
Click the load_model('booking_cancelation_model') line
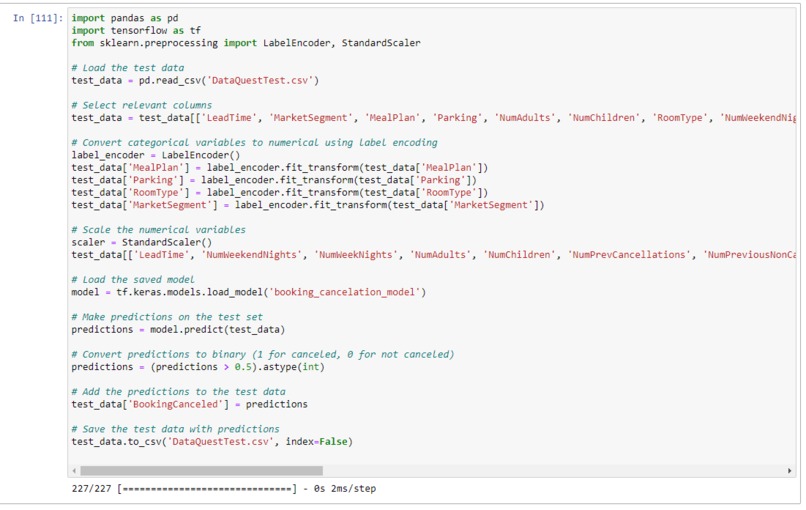(249, 292)
